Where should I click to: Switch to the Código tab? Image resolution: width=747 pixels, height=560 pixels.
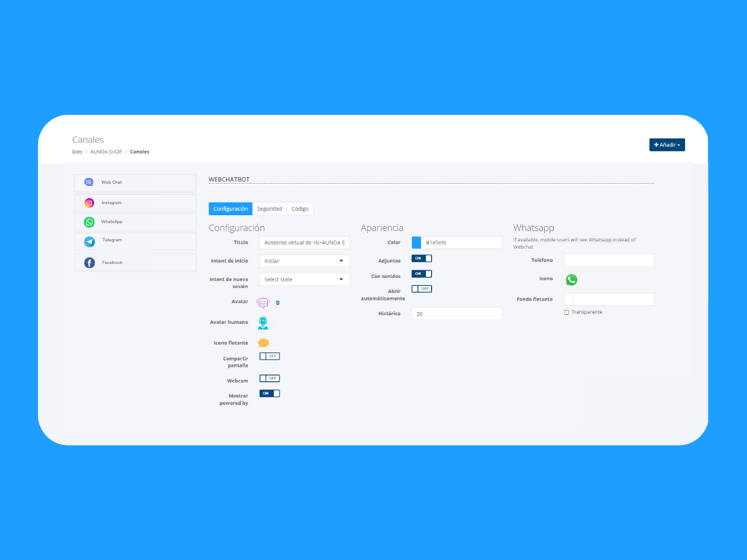point(300,209)
